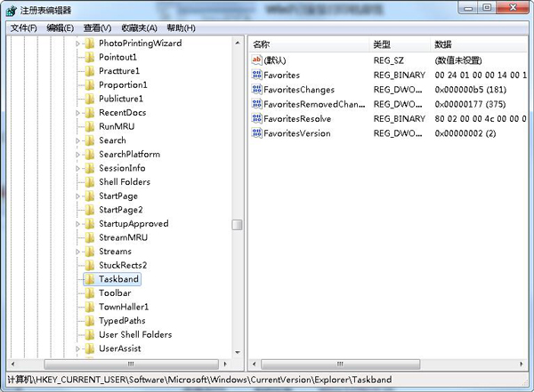Open the 编辑(E) menu

coord(60,28)
